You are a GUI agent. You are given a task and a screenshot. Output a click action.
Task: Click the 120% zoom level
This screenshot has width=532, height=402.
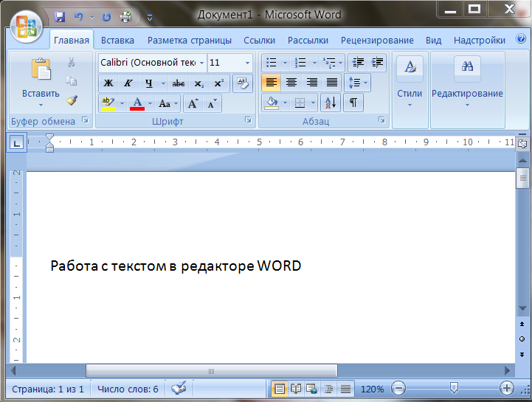point(372,389)
